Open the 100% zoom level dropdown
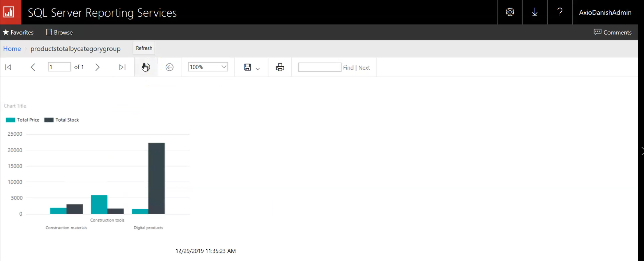 [208, 67]
